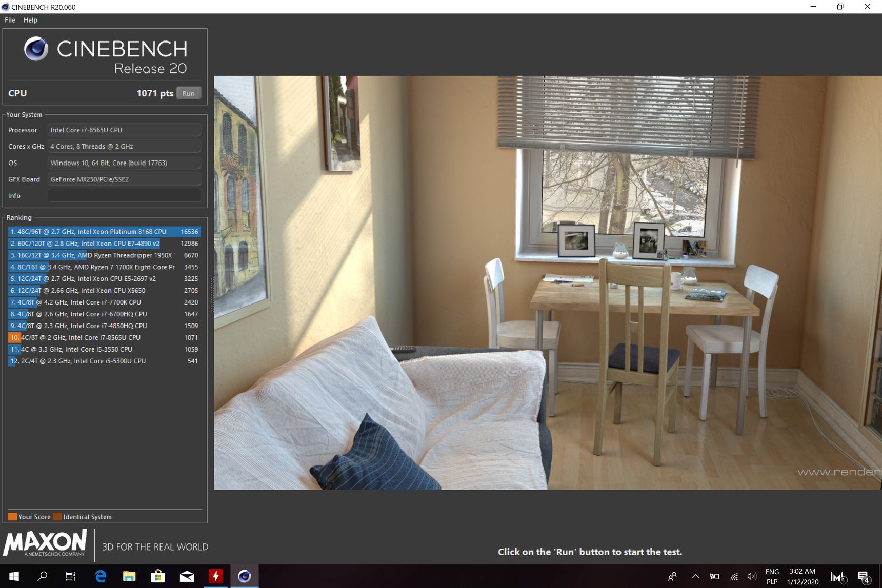Select the Cores x GHz field
The image size is (882, 588).
tap(124, 146)
